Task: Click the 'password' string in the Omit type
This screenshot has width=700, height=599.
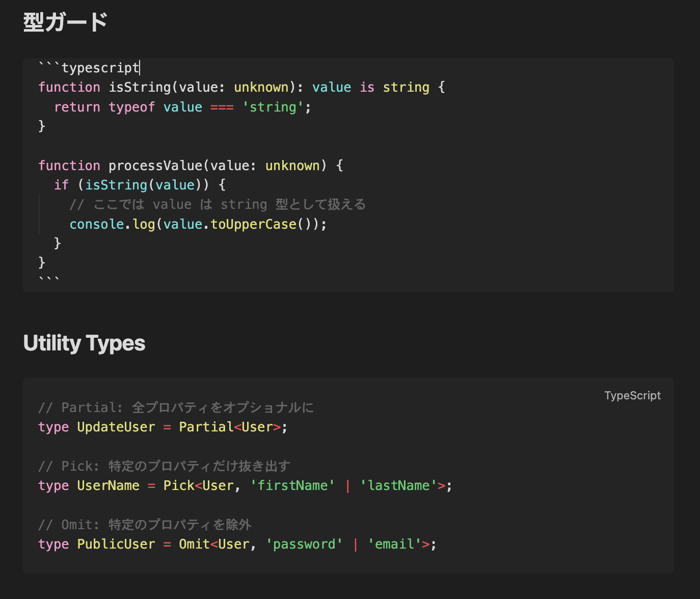Action: point(304,544)
